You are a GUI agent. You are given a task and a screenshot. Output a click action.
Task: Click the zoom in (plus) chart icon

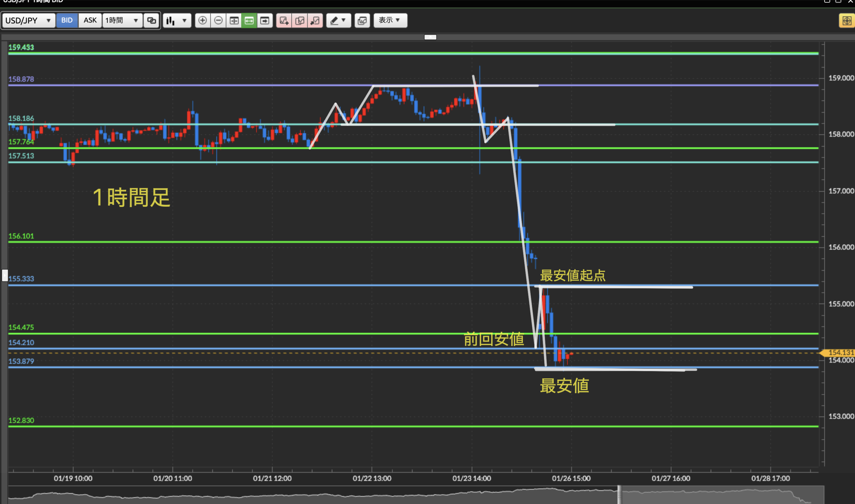[x=202, y=20]
